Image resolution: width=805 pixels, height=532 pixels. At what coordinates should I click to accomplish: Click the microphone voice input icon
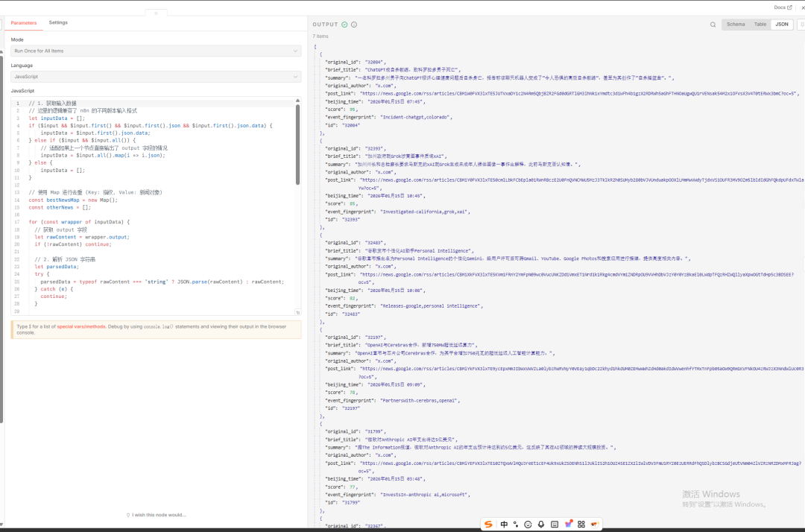point(541,525)
